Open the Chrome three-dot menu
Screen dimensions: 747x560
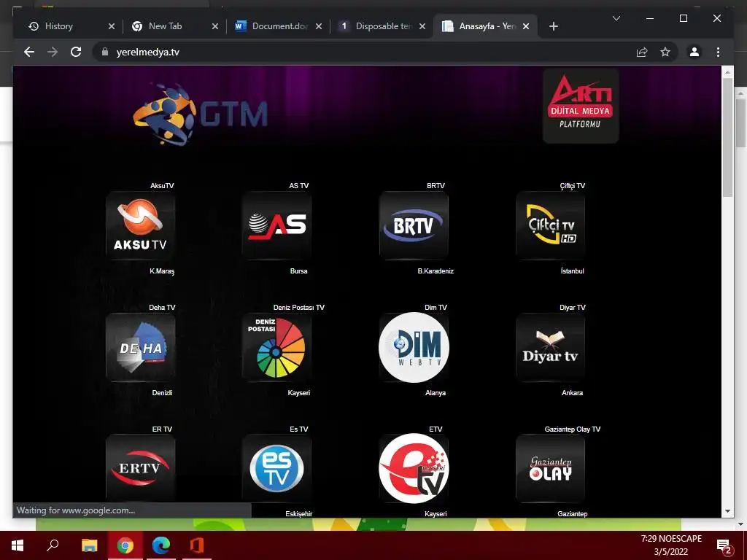point(718,52)
